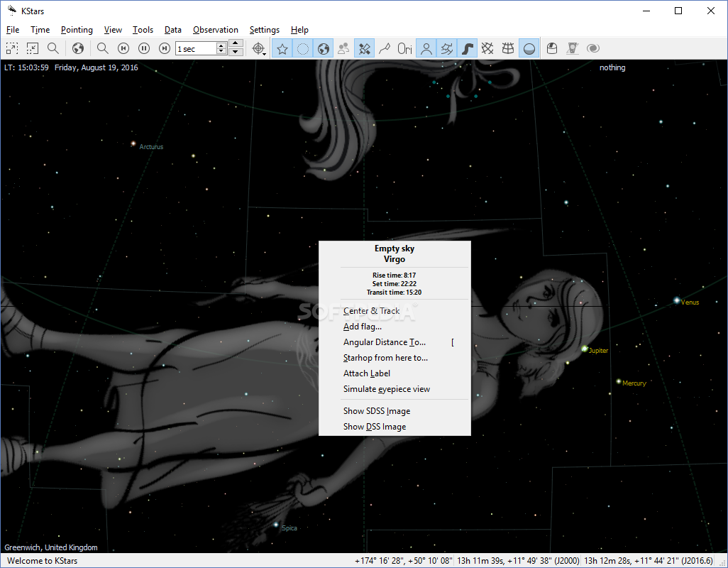Viewport: 728px width, 568px height.
Task: Click the Arcturus star label
Action: point(151,147)
